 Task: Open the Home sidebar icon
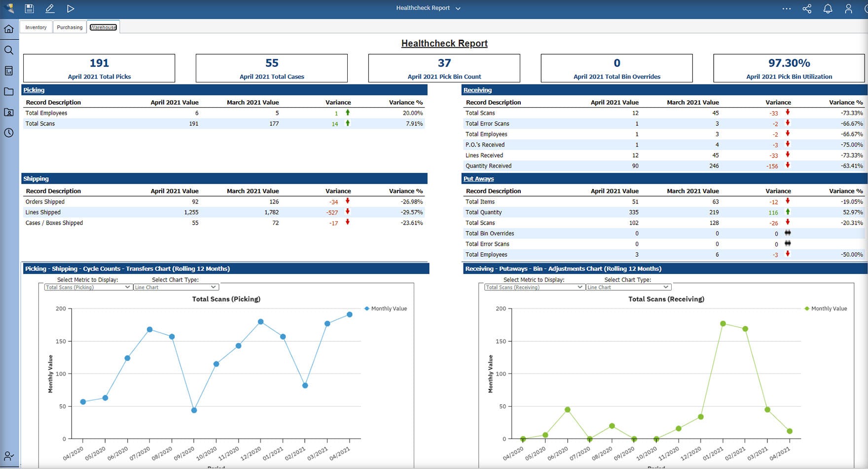(9, 29)
